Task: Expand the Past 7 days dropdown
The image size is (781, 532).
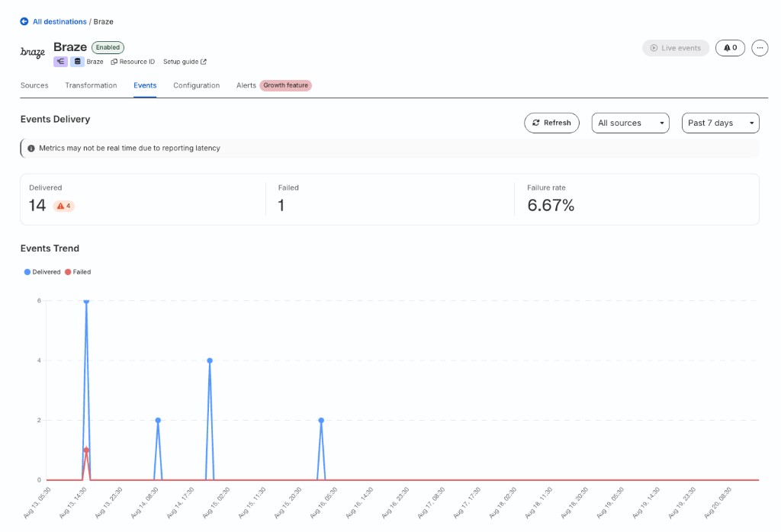Action: 720,123
